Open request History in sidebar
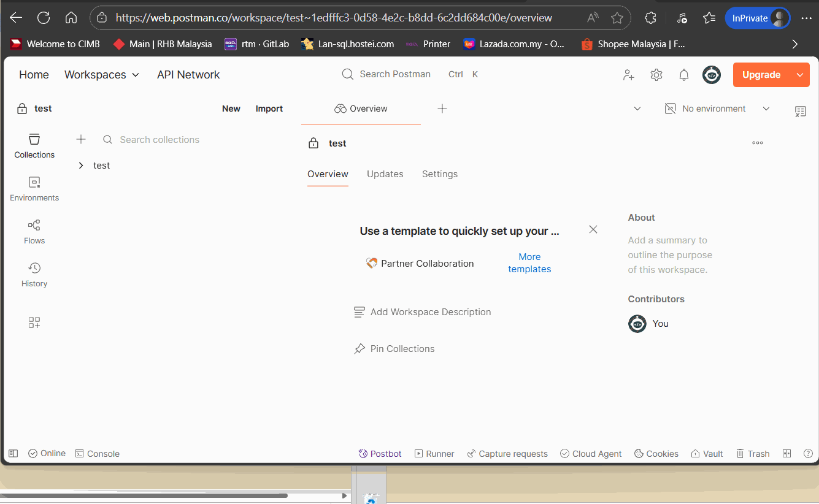819x504 pixels. click(34, 275)
